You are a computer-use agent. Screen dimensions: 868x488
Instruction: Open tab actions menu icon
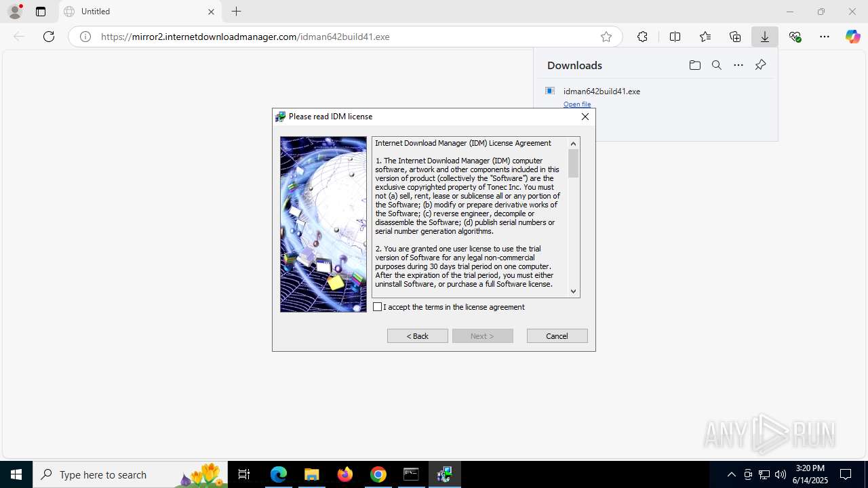click(x=41, y=12)
